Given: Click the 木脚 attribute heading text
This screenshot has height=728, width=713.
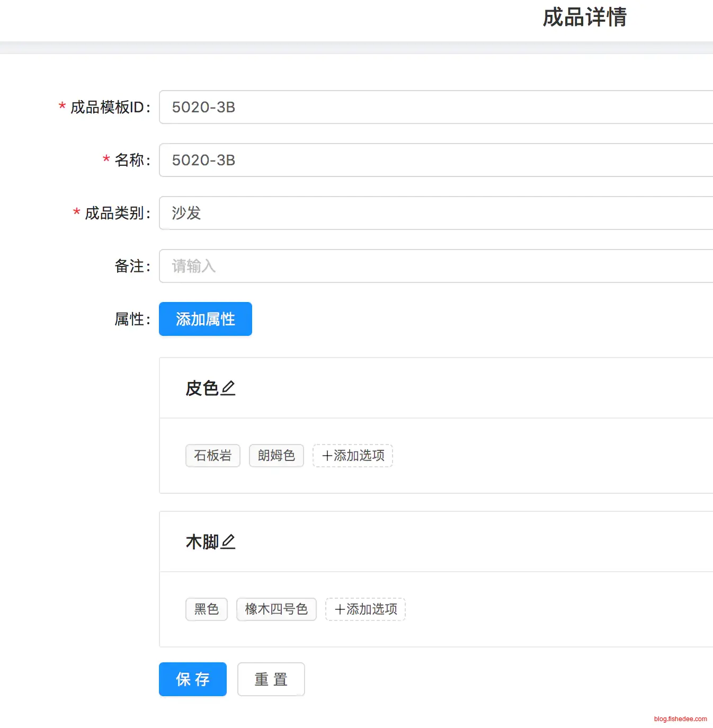Looking at the screenshot, I should (202, 542).
